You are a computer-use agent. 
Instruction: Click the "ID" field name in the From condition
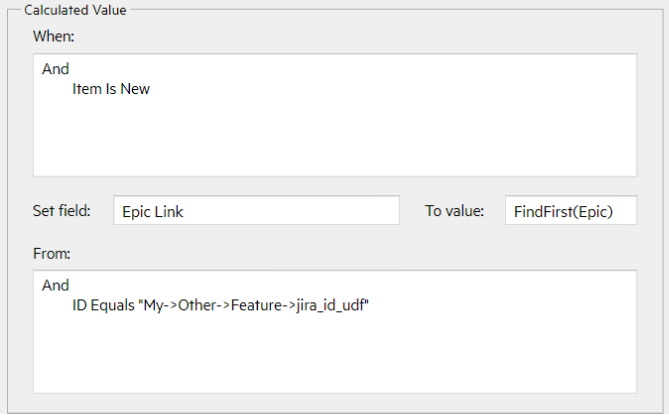pos(80,305)
